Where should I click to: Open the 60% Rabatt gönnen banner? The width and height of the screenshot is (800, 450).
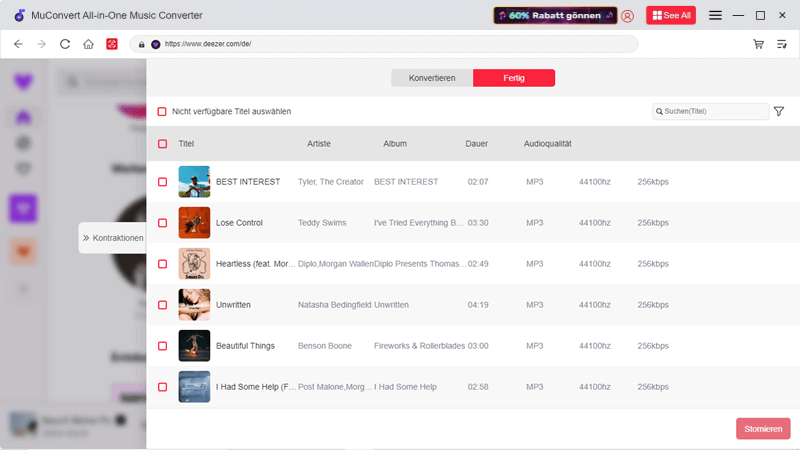(555, 15)
